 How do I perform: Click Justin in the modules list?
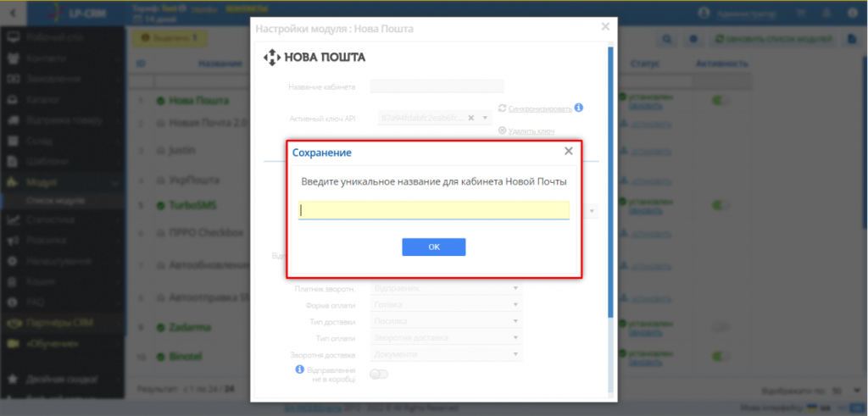tap(182, 150)
